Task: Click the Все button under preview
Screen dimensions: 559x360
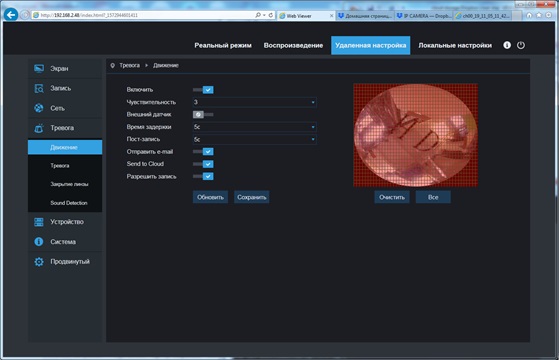Action: [433, 197]
